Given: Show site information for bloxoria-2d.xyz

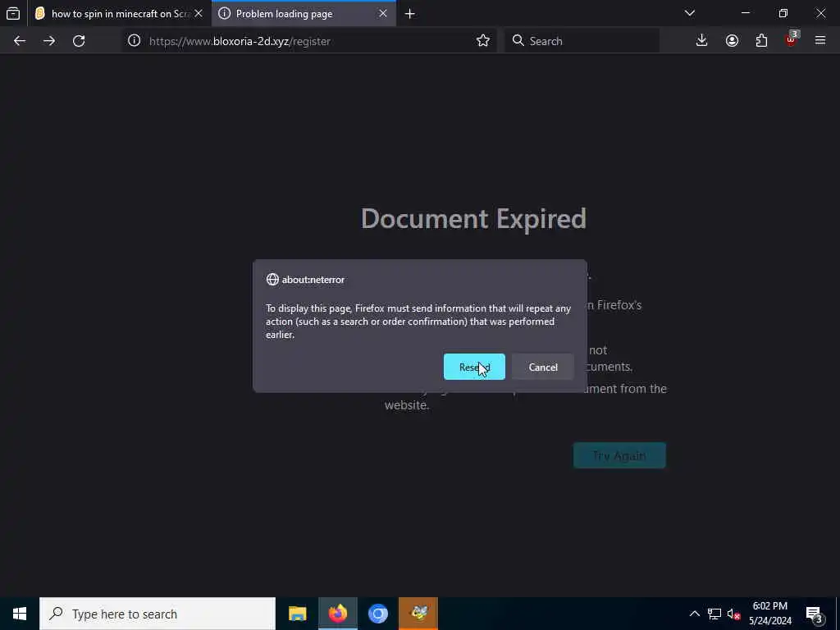Looking at the screenshot, I should (x=134, y=41).
